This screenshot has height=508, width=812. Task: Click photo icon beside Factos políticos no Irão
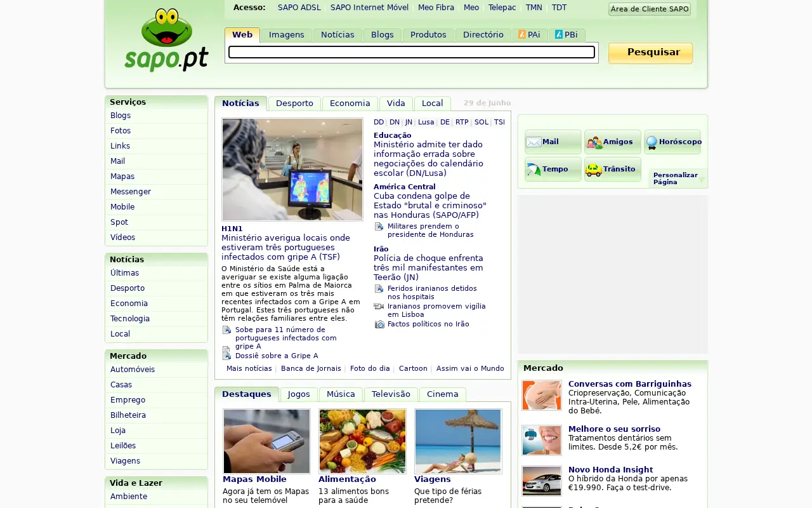pos(379,324)
